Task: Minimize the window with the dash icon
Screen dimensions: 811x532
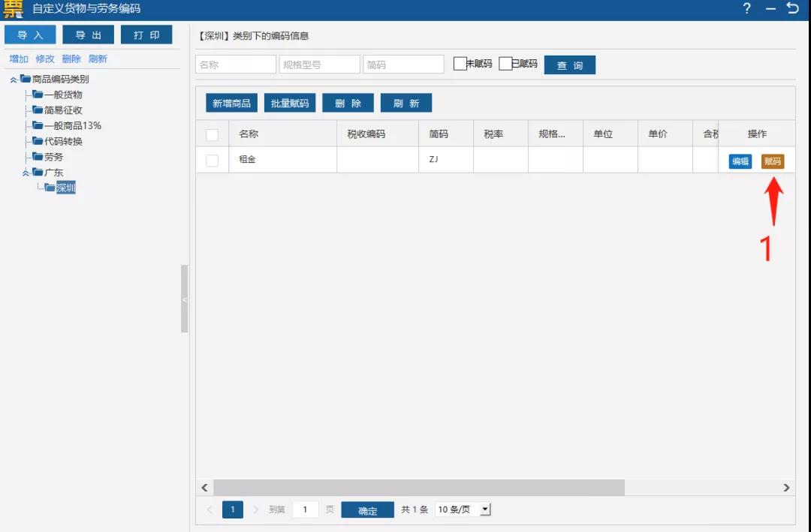Action: (x=770, y=9)
